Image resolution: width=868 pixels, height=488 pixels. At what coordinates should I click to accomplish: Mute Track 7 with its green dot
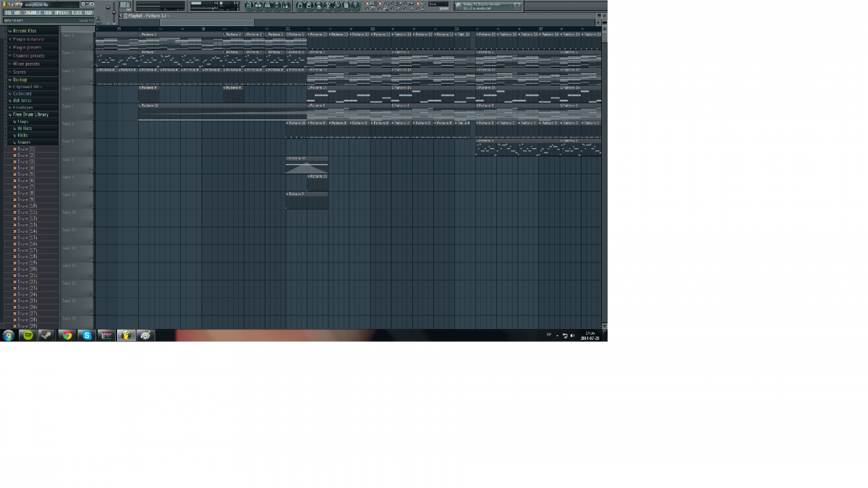[x=90, y=153]
